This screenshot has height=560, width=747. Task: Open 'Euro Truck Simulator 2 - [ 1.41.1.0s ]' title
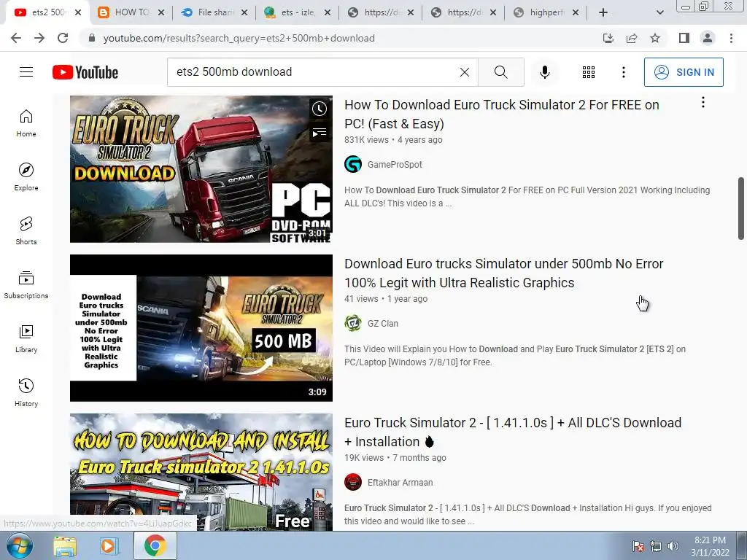click(513, 432)
